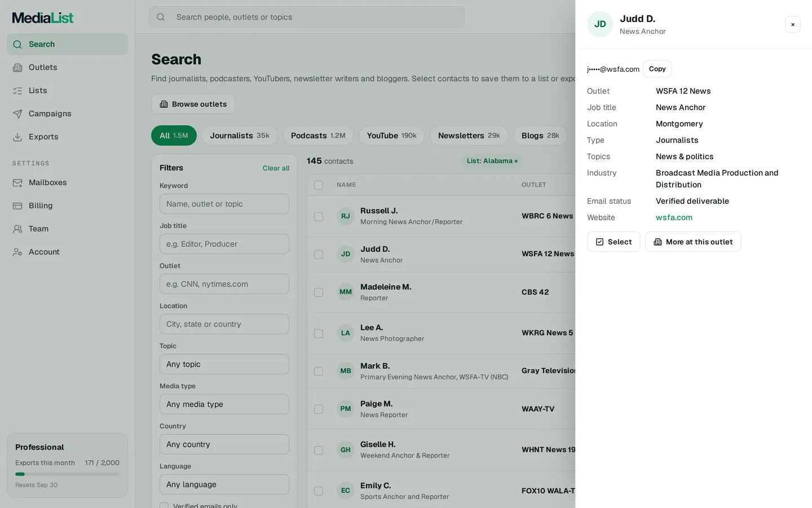Open the Any topic dropdown
The width and height of the screenshot is (812, 508).
point(224,364)
